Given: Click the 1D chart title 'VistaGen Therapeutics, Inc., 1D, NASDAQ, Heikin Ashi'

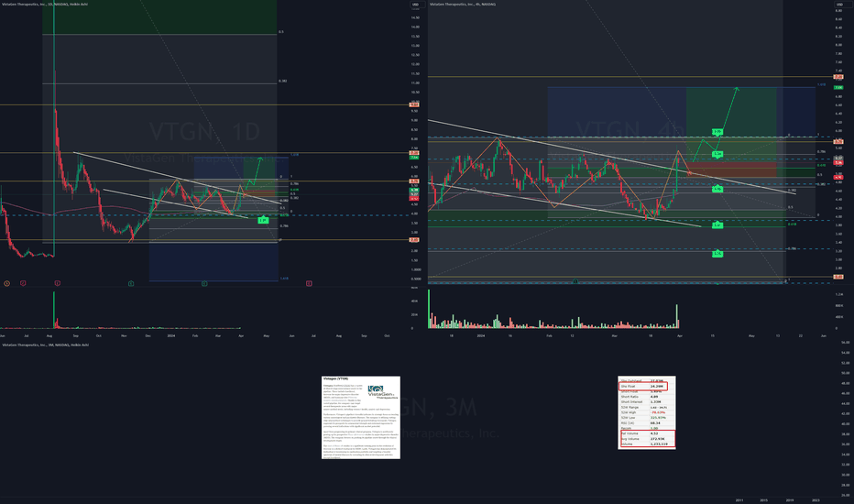Looking at the screenshot, I should click(45, 4).
